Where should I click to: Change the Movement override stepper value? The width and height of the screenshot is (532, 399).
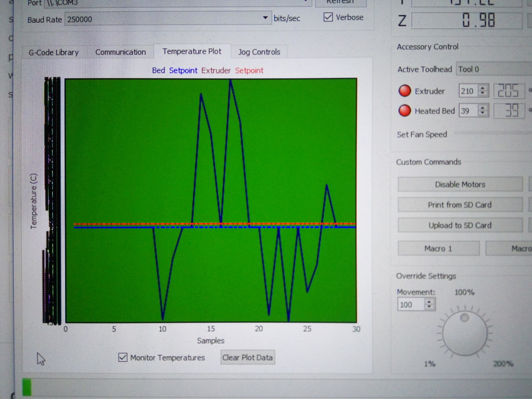429,305
